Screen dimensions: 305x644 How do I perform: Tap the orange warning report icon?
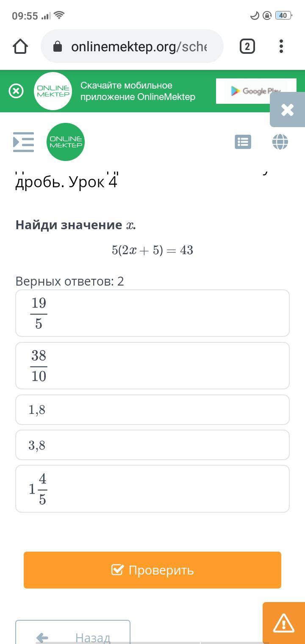pos(283,623)
